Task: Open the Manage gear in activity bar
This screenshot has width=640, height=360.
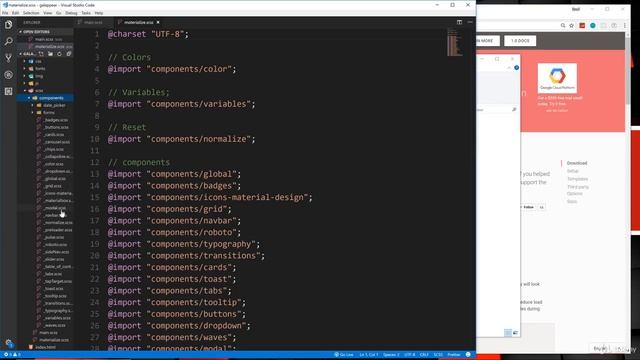Action: tap(9, 343)
